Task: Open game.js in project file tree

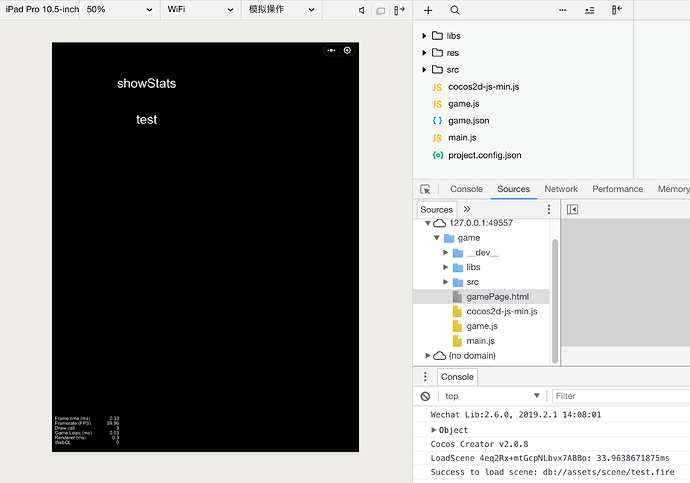Action: (x=463, y=104)
